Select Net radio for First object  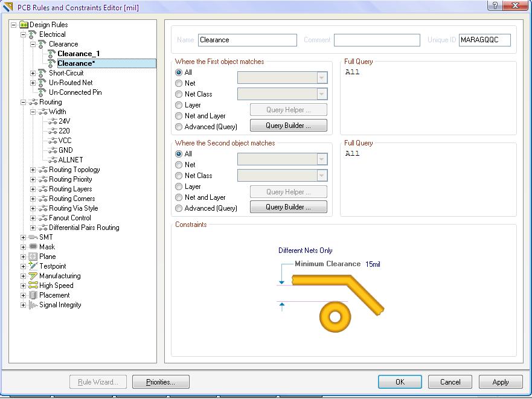point(179,83)
